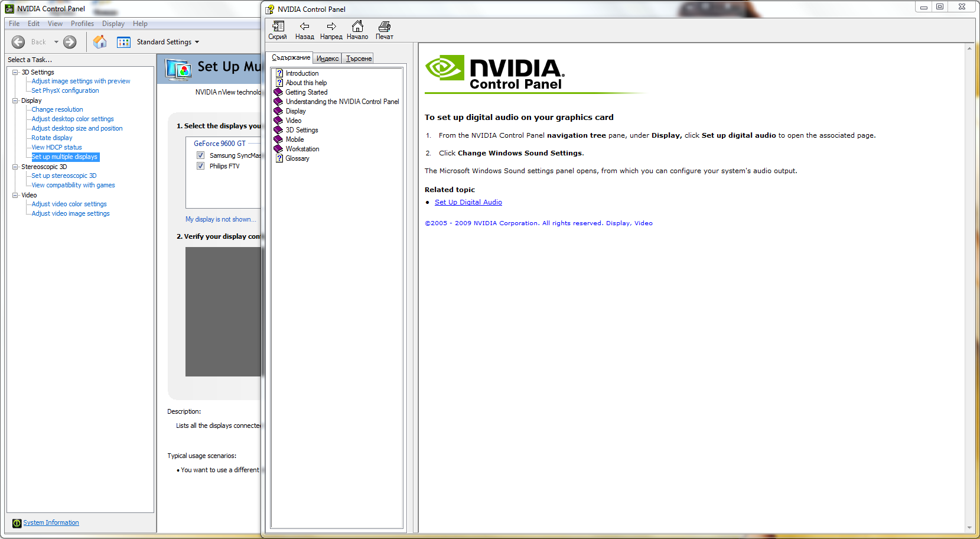Image resolution: width=980 pixels, height=539 pixels.
Task: Click the Getting Started book icon
Action: (x=278, y=92)
